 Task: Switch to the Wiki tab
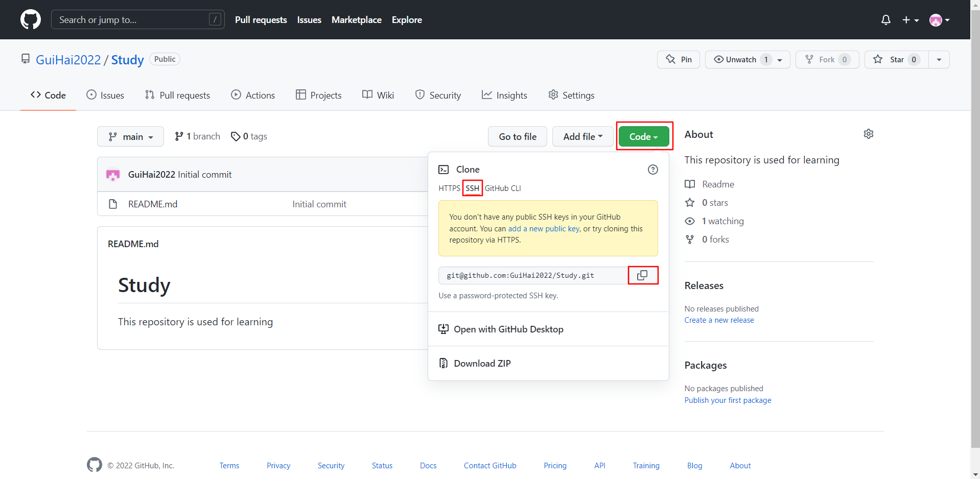tap(378, 95)
